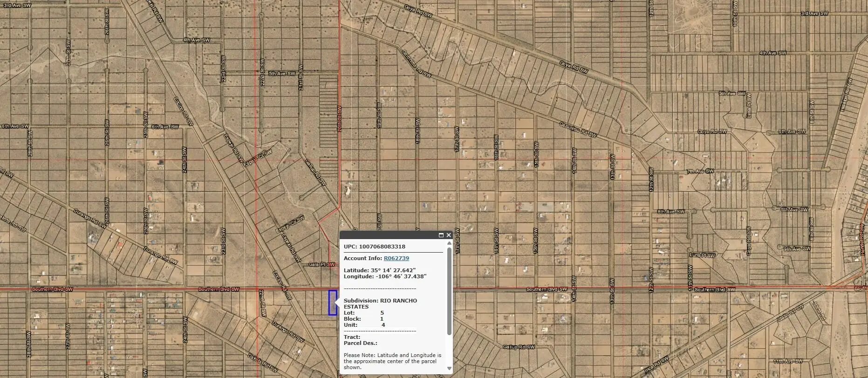Select the blue highlighted parcel on map
Screen dimensions: 868x378
click(x=332, y=302)
